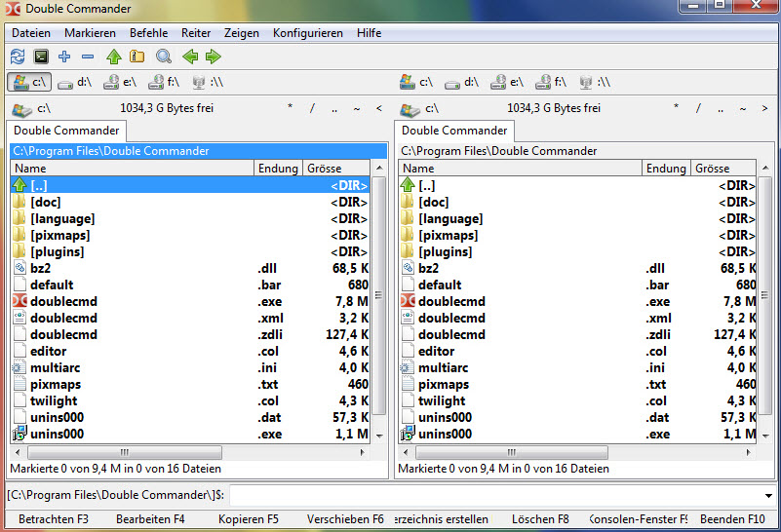Select unins000 .exe in left panel

point(190,434)
